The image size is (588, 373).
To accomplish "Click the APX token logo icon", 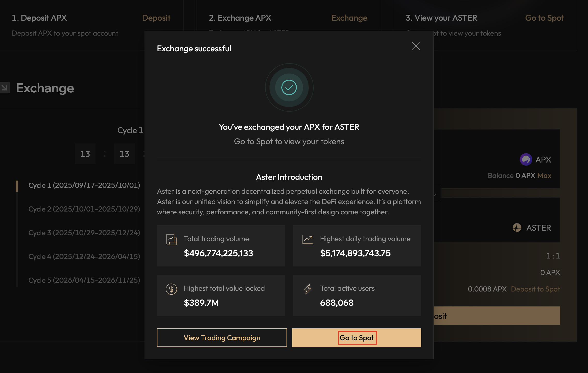I will pyautogui.click(x=526, y=160).
